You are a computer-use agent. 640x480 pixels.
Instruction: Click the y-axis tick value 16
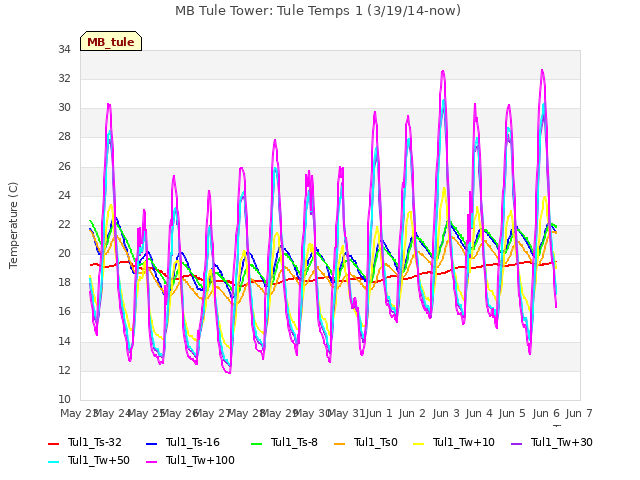coord(64,312)
